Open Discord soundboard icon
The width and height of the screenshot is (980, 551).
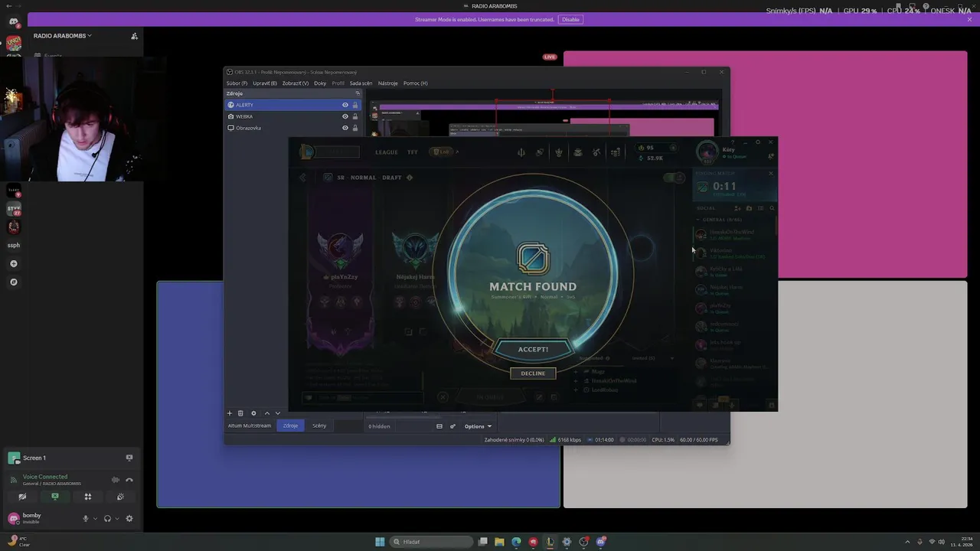click(120, 497)
